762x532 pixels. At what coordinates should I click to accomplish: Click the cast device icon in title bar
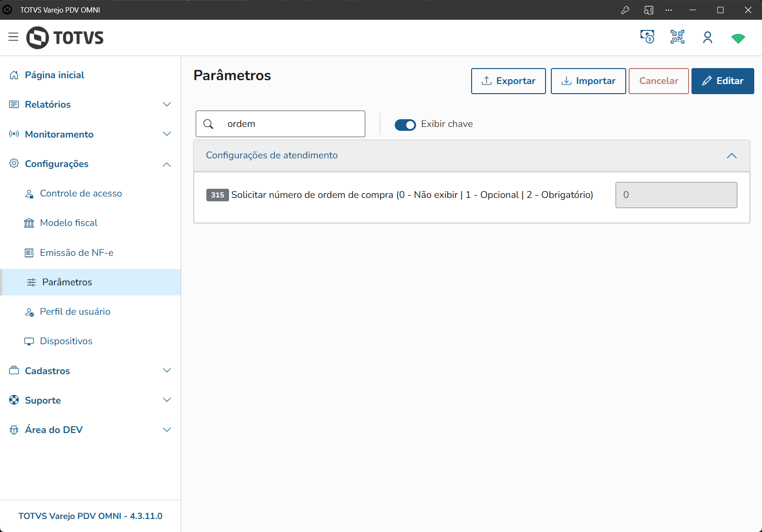click(648, 10)
